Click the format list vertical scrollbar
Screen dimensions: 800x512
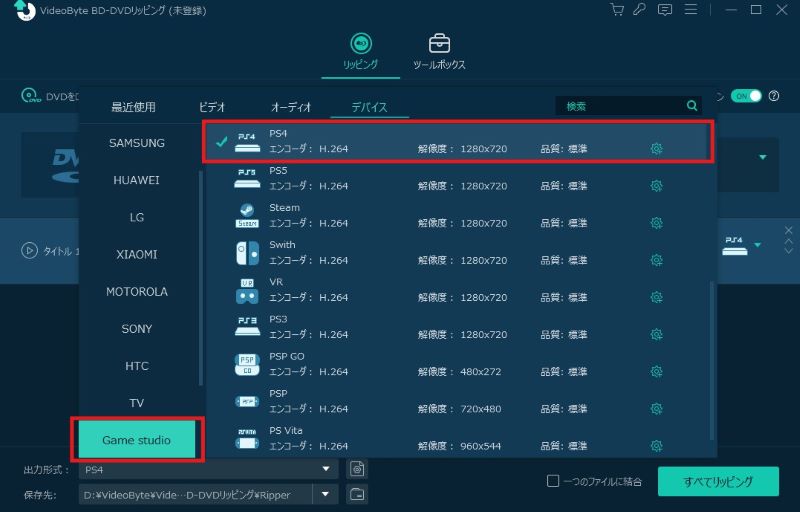click(712, 360)
